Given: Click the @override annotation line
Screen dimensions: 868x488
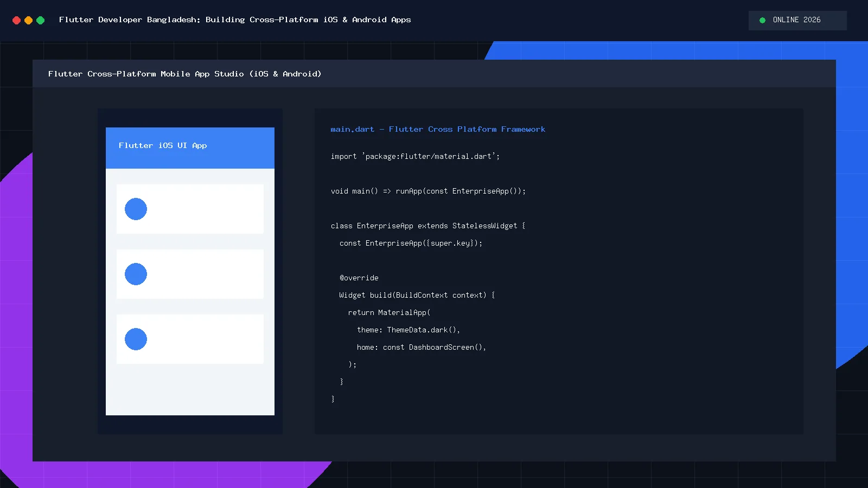Looking at the screenshot, I should click(x=359, y=278).
